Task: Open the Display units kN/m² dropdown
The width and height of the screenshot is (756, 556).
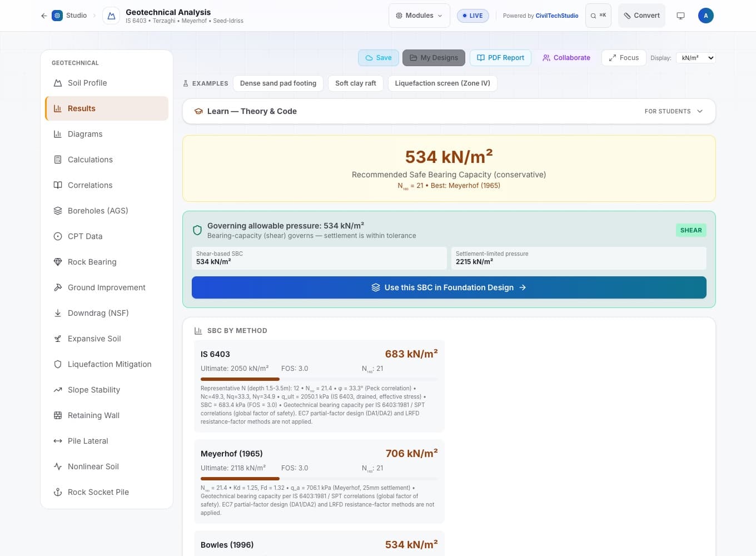Action: pyautogui.click(x=695, y=58)
